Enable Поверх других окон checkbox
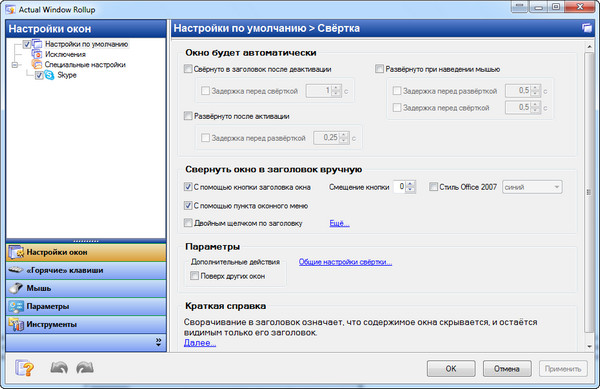This screenshot has height=389, width=600. coord(194,275)
